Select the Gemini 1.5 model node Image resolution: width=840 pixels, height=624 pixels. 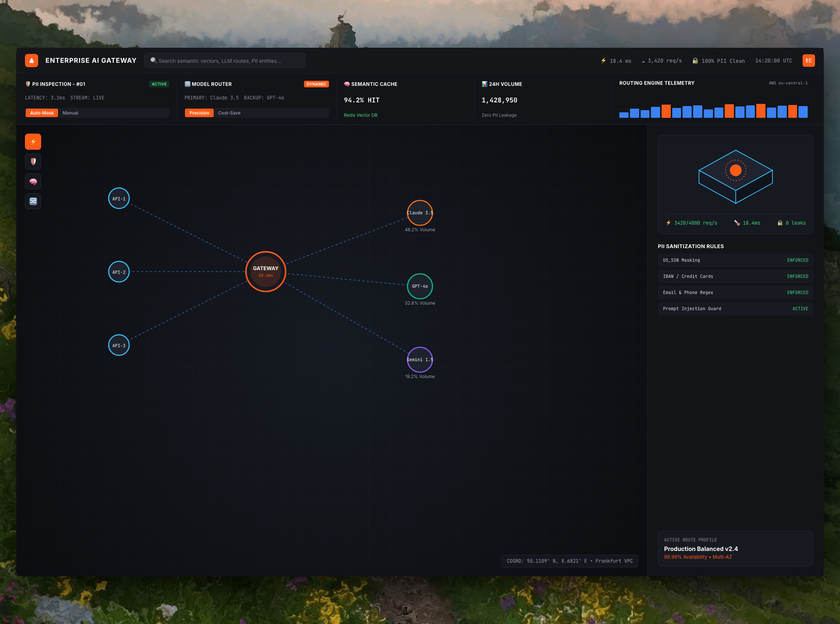coord(420,360)
